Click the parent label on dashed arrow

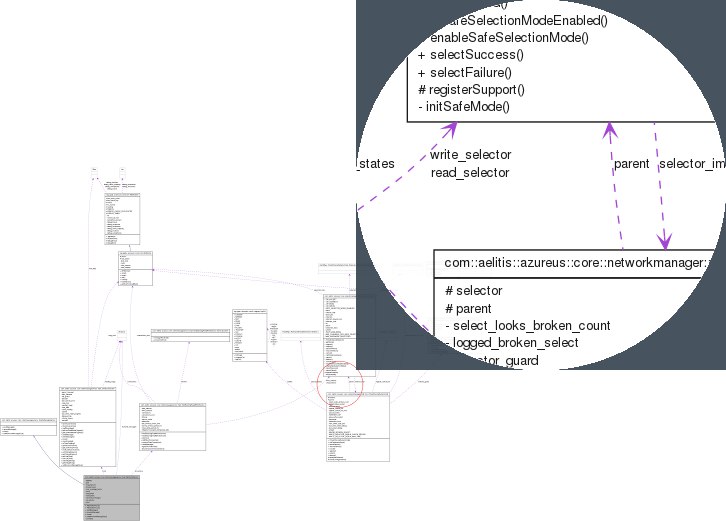pos(632,164)
